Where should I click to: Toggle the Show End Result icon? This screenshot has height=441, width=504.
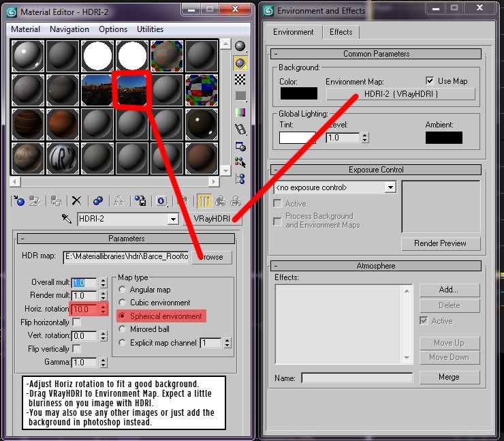click(x=204, y=200)
